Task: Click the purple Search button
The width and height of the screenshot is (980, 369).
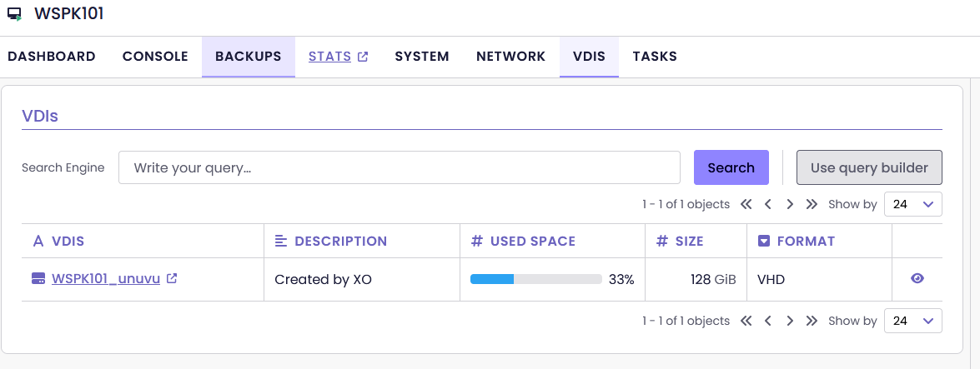Action: coord(731,167)
